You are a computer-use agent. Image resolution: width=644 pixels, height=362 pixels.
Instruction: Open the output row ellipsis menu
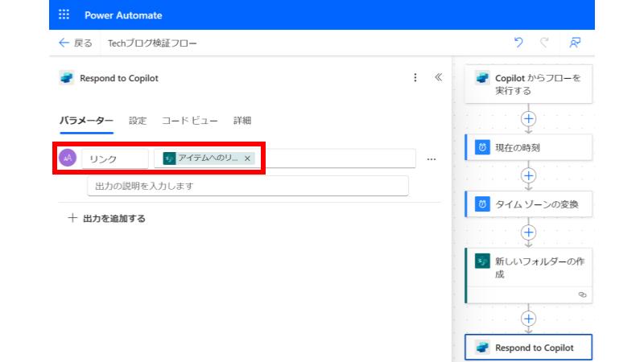click(431, 159)
